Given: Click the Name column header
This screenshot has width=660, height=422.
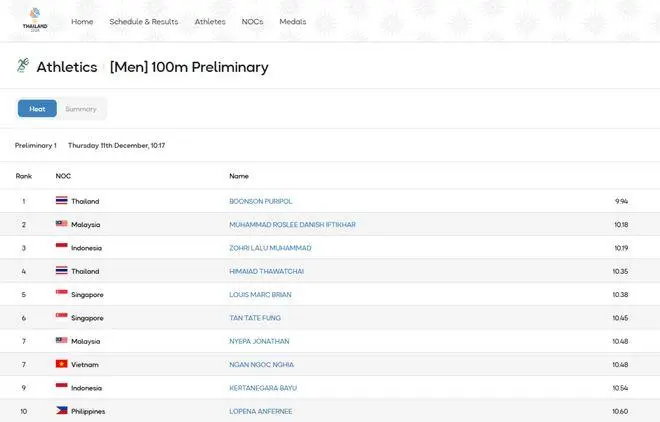Looking at the screenshot, I should pyautogui.click(x=239, y=176).
